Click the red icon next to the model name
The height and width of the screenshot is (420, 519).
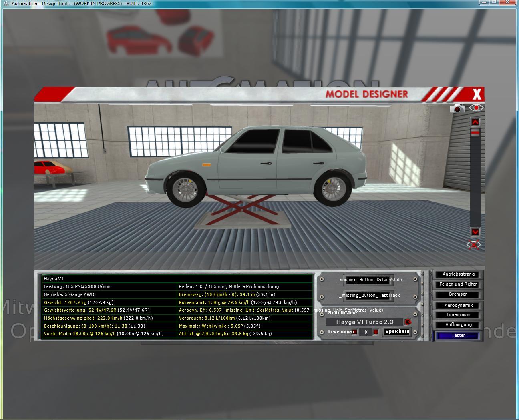408,322
